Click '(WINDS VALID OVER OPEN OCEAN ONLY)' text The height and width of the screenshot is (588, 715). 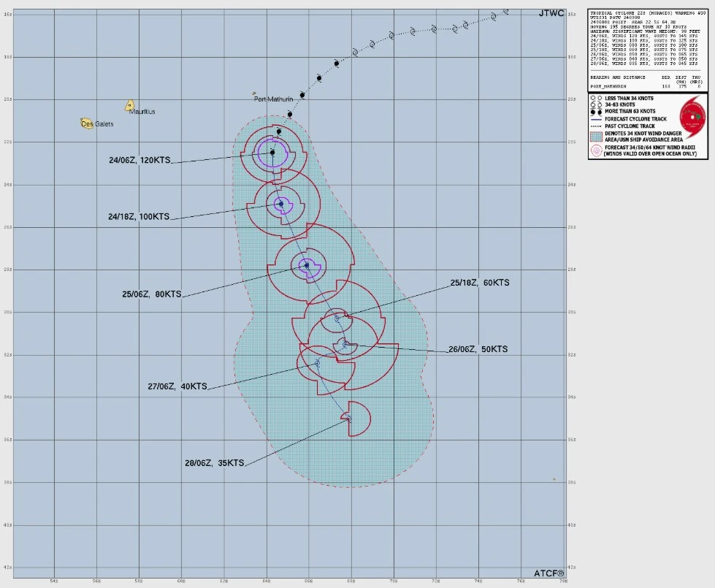[x=650, y=153]
